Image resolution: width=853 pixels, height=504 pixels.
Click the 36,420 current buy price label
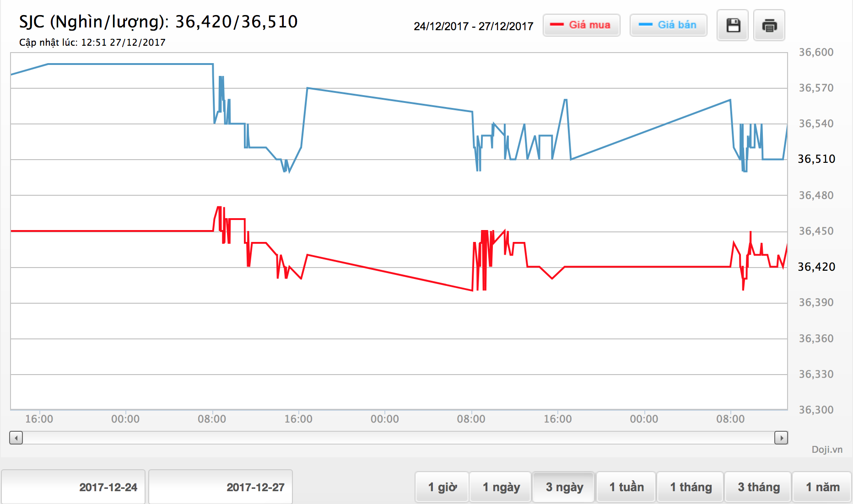coord(817,267)
